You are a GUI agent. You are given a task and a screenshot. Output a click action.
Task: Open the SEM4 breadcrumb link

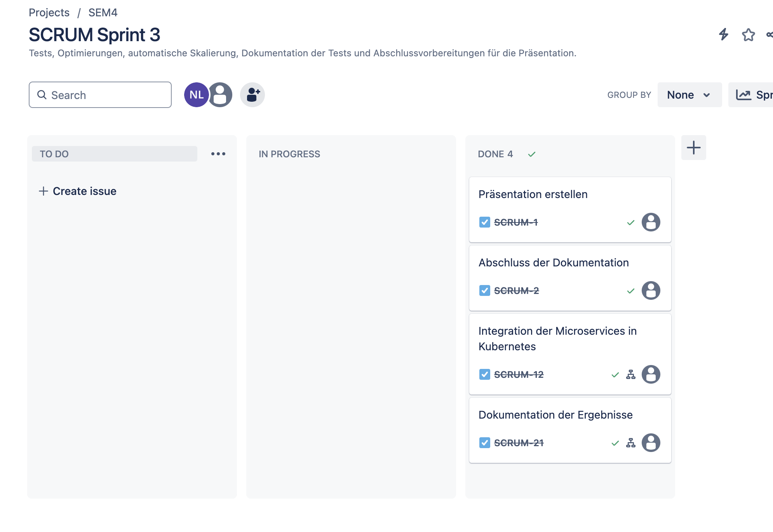(x=103, y=12)
